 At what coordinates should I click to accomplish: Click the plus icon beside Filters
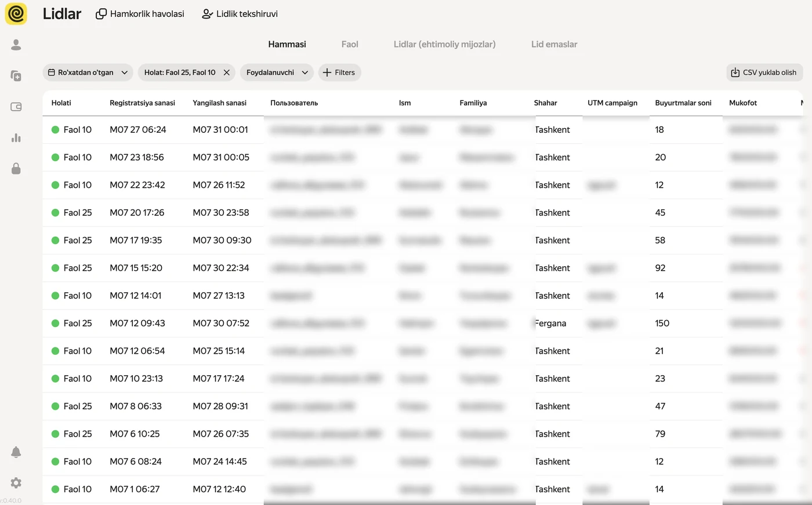coord(327,72)
